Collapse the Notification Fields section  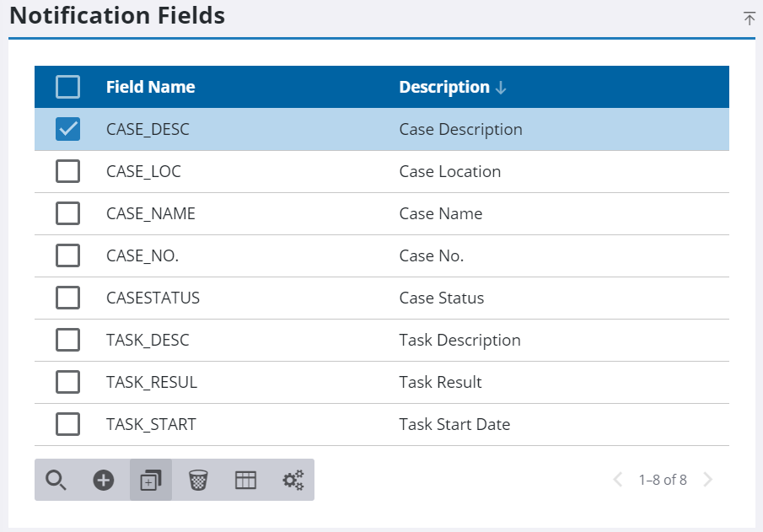(x=749, y=19)
